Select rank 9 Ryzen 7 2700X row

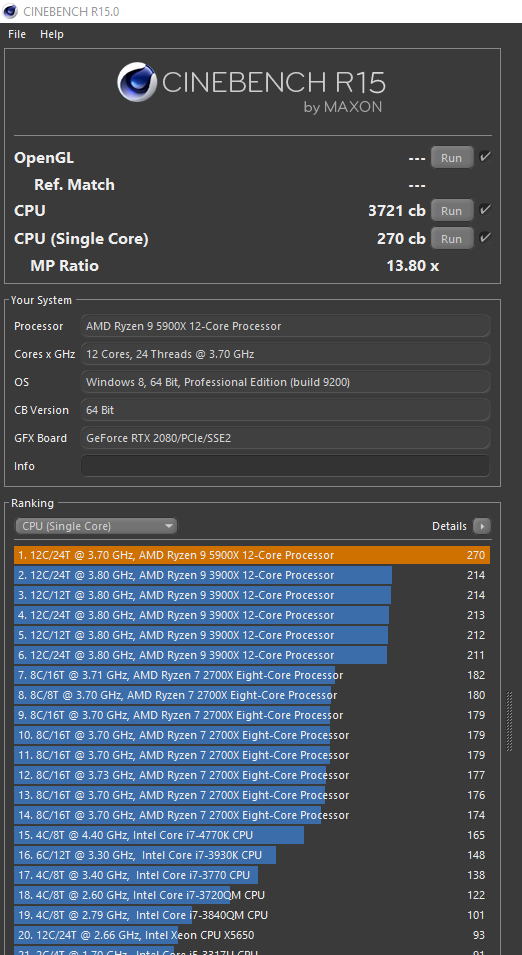(x=252, y=715)
